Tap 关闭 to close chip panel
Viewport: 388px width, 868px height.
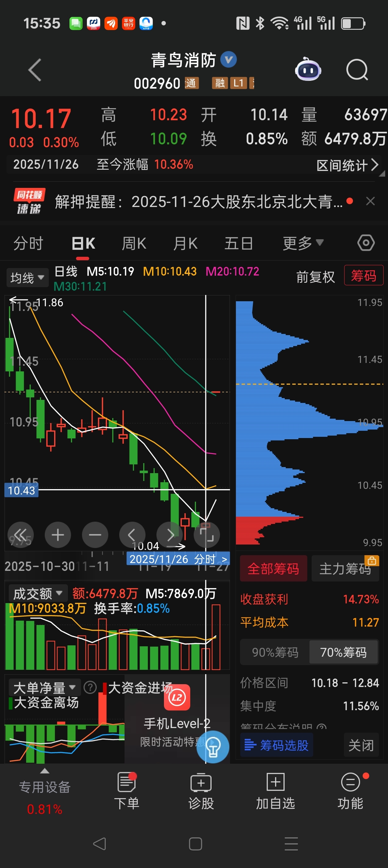(361, 745)
